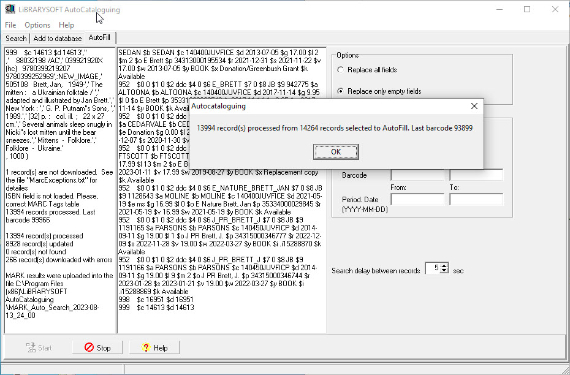
Task: Click the '0 record(s) not found' line
Action: [x=36, y=252]
